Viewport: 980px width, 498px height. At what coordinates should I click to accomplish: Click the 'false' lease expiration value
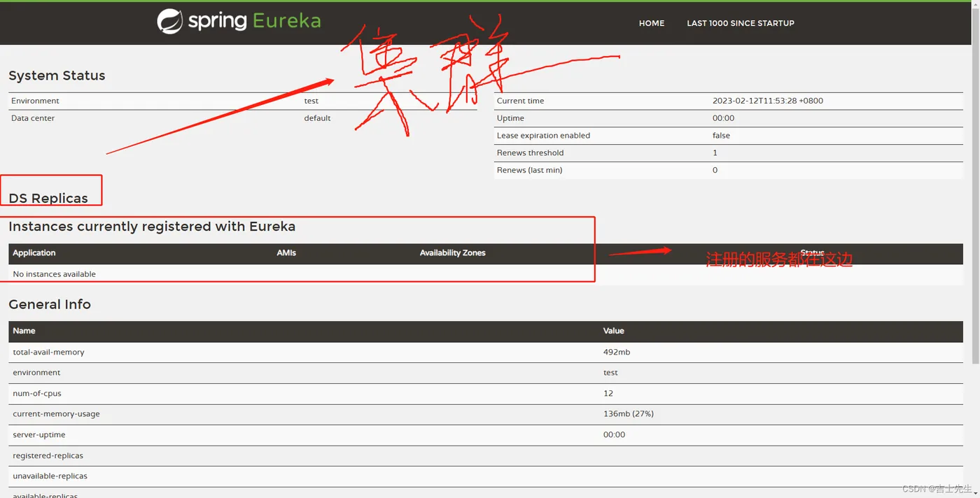(x=721, y=136)
